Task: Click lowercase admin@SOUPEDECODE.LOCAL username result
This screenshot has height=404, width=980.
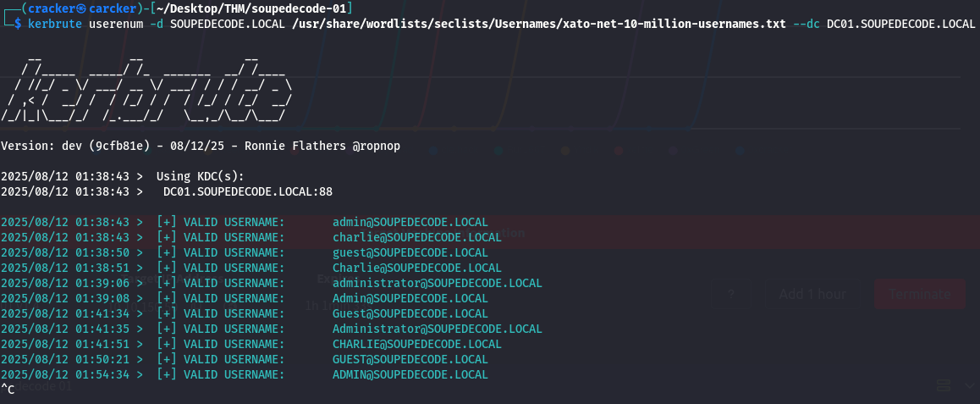Action: 410,222
